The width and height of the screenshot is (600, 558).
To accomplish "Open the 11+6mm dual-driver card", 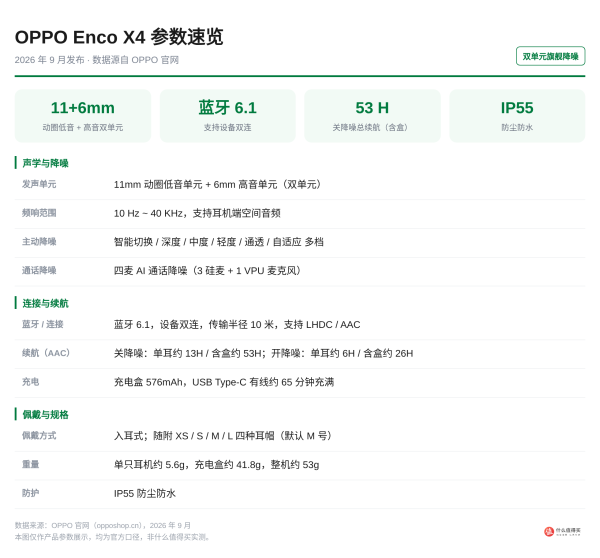I will coord(83,116).
